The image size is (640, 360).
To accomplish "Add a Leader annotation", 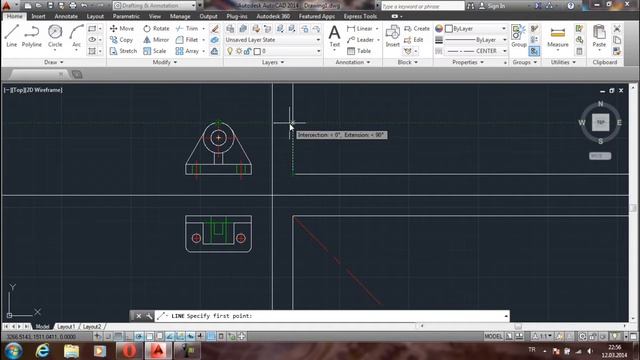I will coord(360,40).
